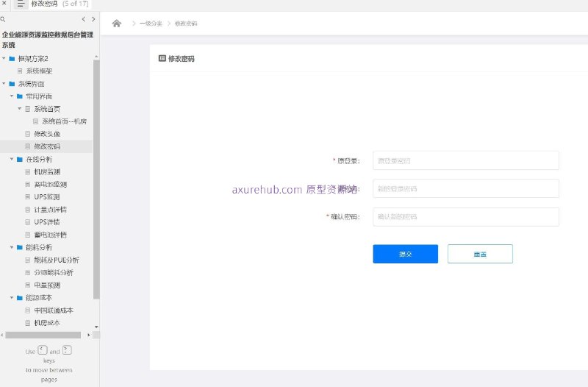
Task: Focus the 确认新的密码 input field
Action: click(466, 216)
